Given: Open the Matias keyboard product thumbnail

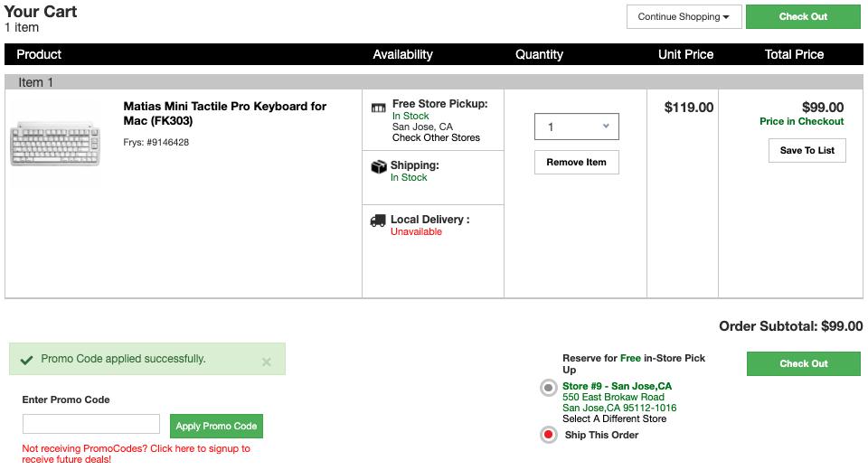Looking at the screenshot, I should (x=55, y=143).
